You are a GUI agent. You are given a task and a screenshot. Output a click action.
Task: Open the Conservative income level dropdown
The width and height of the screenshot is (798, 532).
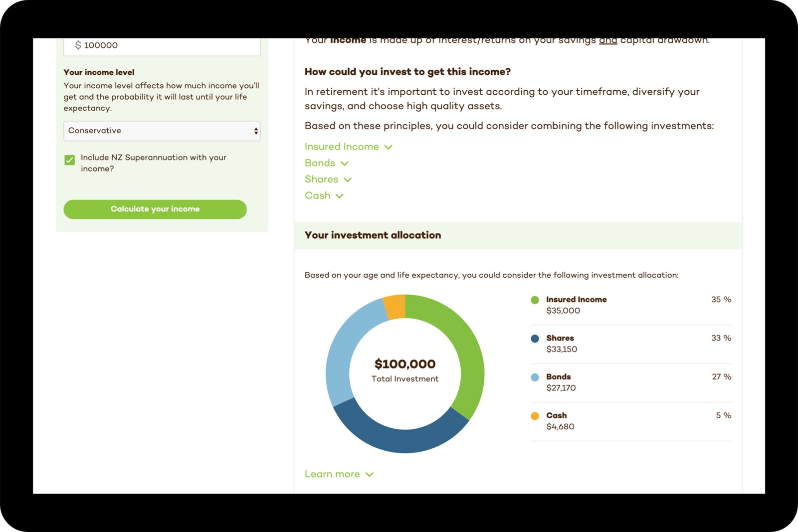[x=162, y=131]
